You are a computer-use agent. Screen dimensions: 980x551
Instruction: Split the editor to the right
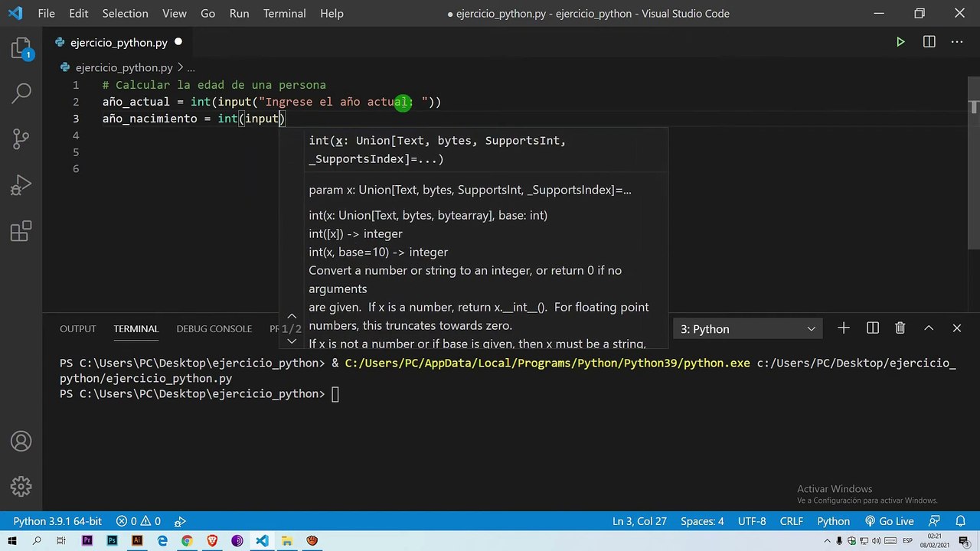[929, 42]
